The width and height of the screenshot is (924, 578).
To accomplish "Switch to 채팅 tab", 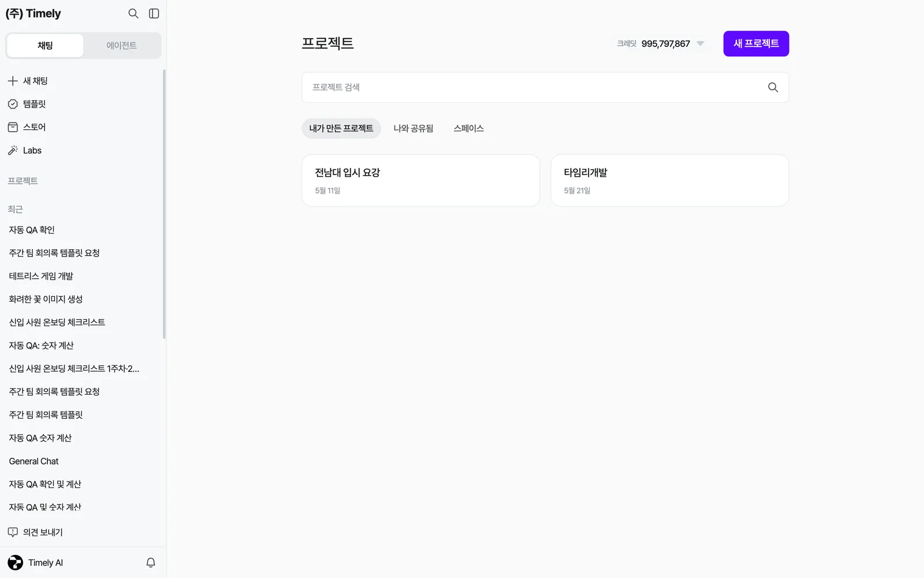I will (45, 46).
